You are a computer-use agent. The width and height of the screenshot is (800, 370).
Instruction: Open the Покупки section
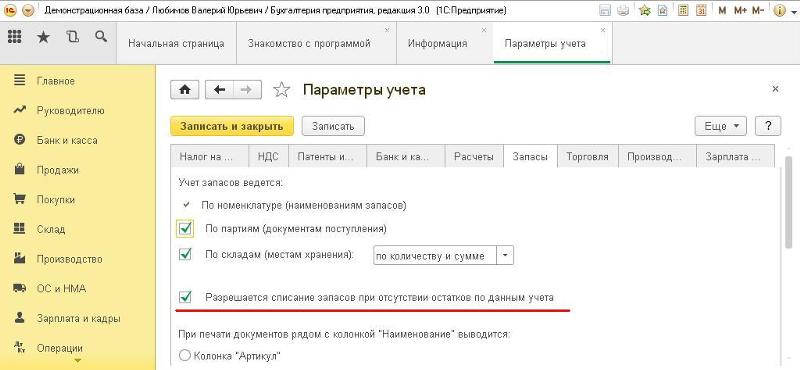pos(56,200)
